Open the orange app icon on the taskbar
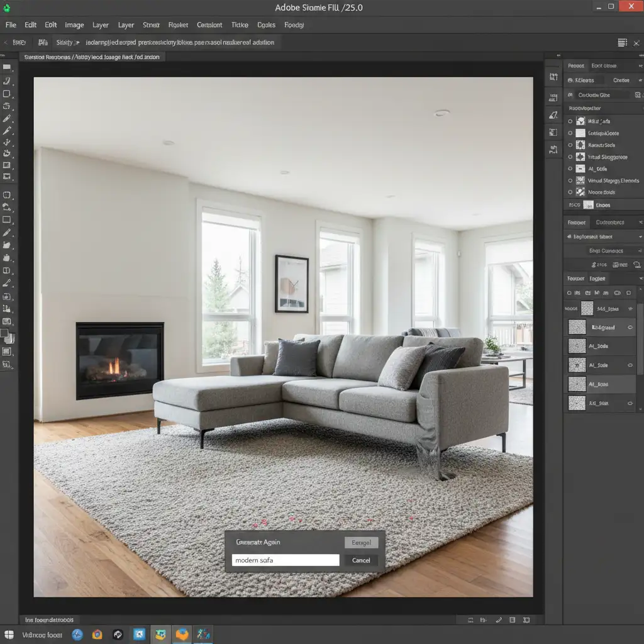Image resolution: width=644 pixels, height=644 pixels. (182, 635)
